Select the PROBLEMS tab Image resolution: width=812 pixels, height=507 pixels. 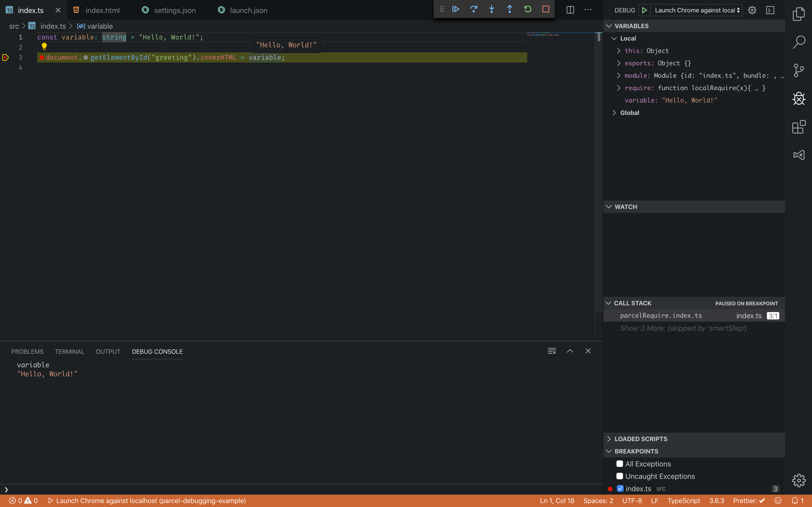(x=27, y=351)
